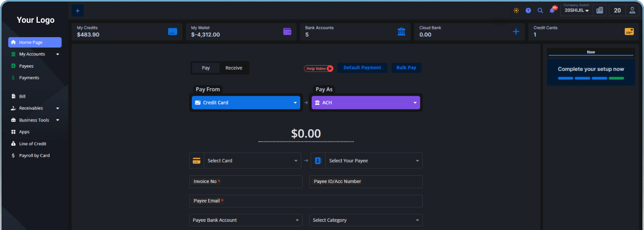Open the Pay From Credit Card dropdown
The width and height of the screenshot is (644, 230).
coord(246,103)
